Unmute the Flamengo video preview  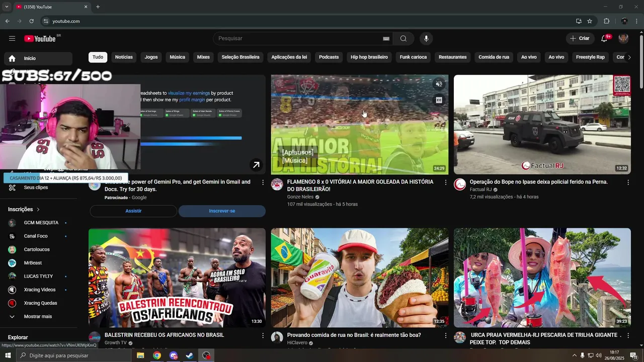point(439,84)
